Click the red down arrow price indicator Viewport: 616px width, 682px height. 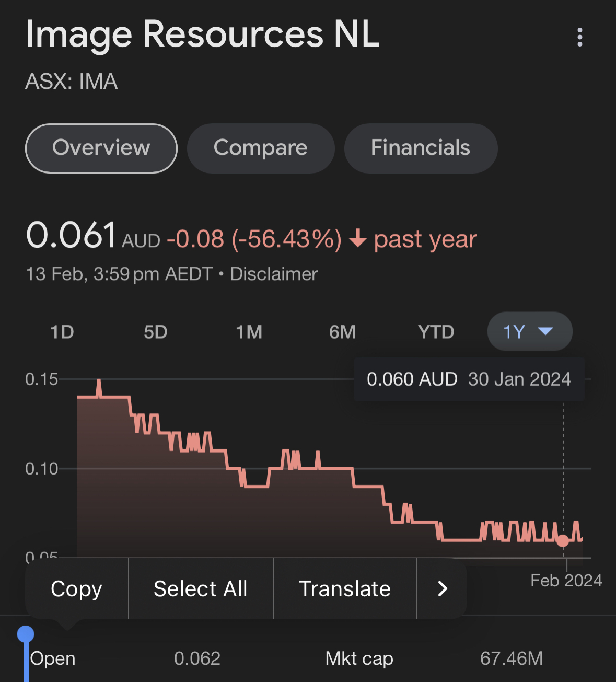[x=358, y=239]
